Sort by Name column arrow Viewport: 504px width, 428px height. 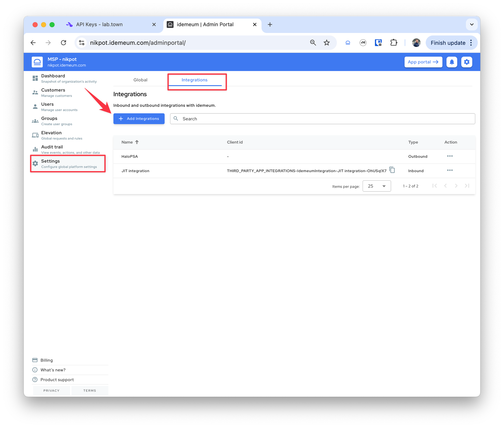(x=137, y=142)
